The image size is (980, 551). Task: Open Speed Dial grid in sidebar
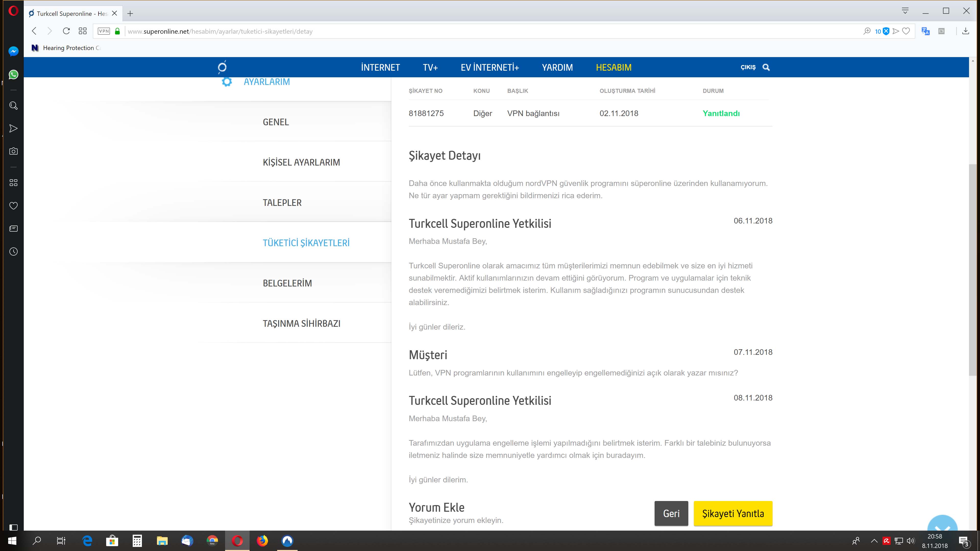click(x=13, y=183)
